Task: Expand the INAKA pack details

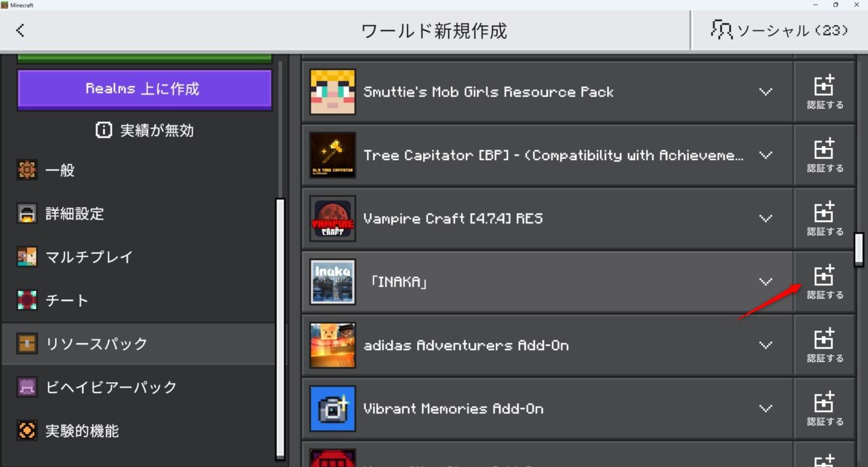Action: pyautogui.click(x=766, y=282)
